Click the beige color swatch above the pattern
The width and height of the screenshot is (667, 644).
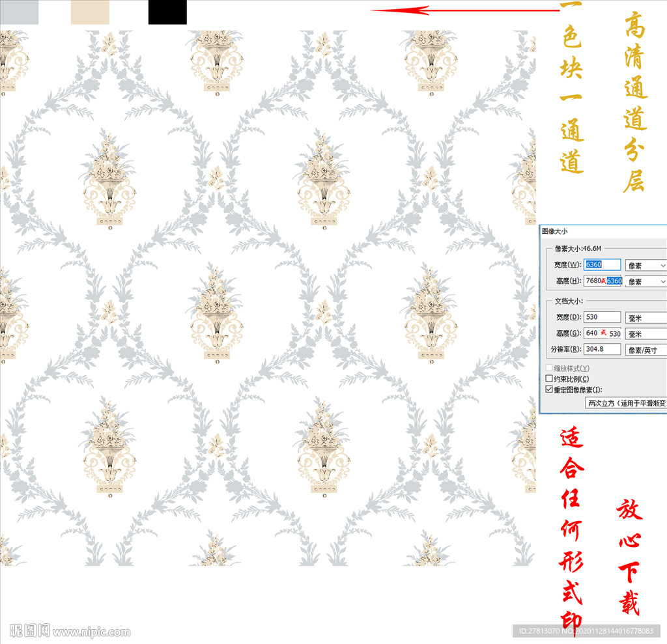click(x=90, y=12)
